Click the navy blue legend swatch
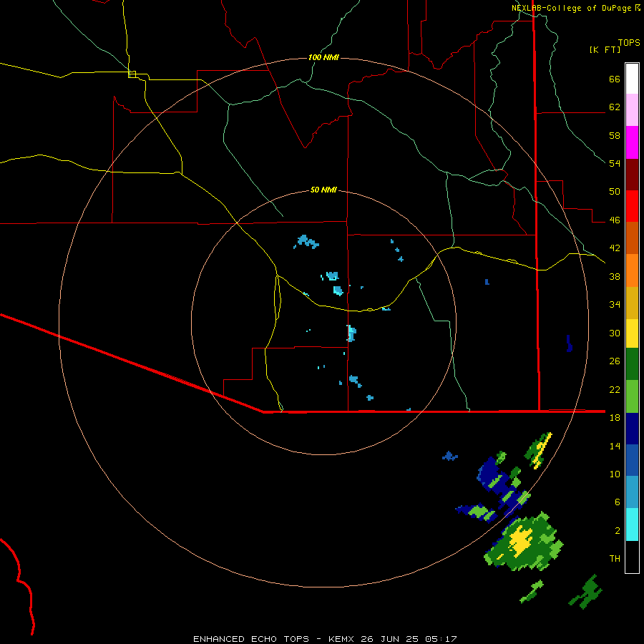The width and height of the screenshot is (644, 644). [x=632, y=429]
